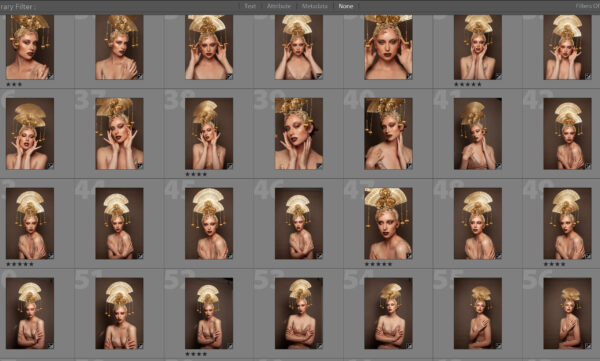This screenshot has height=361, width=600.
Task: Select photo 45 thumbnail
Action: click(209, 224)
